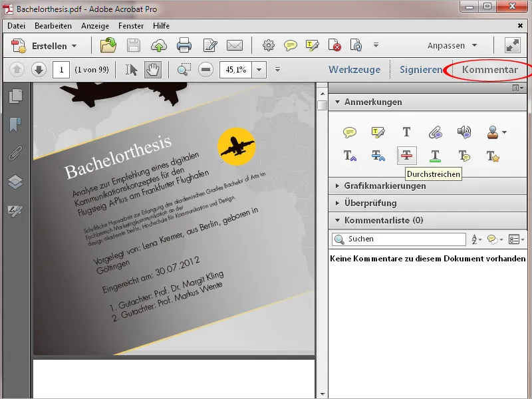532x399 pixels.
Task: Click the delete page icon with red X
Action: (x=334, y=45)
